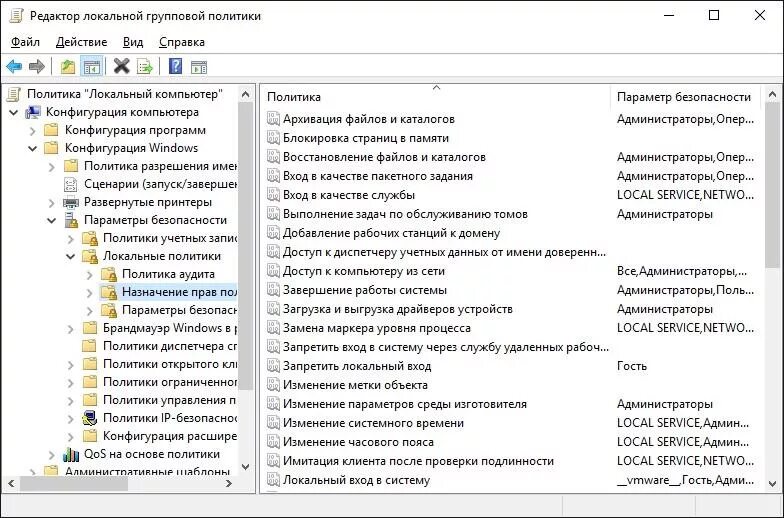The width and height of the screenshot is (784, 518).
Task: Click the printer icon for Развернутые принтеры
Action: (x=70, y=202)
